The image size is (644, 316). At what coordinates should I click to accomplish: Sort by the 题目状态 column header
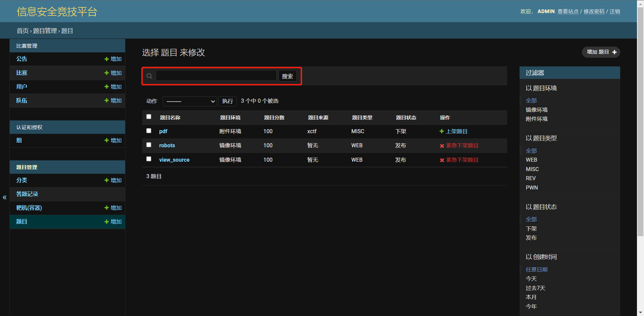coord(406,117)
